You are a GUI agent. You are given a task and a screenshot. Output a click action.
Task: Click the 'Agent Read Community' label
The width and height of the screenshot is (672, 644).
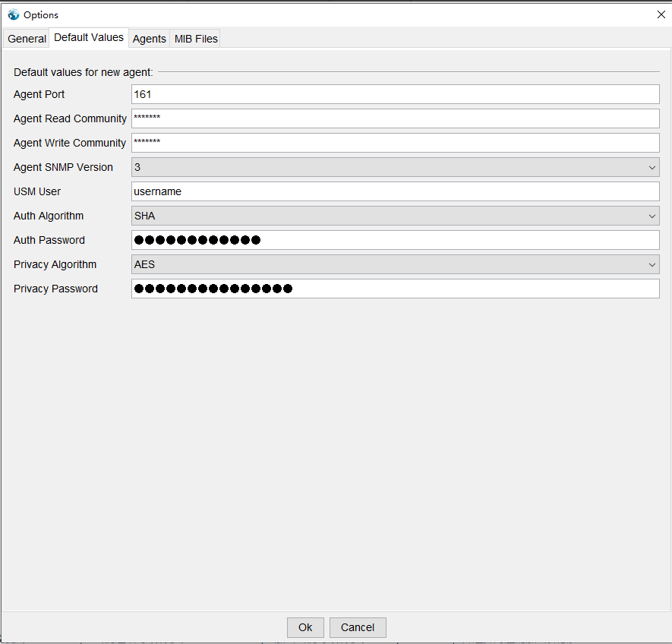click(x=71, y=118)
